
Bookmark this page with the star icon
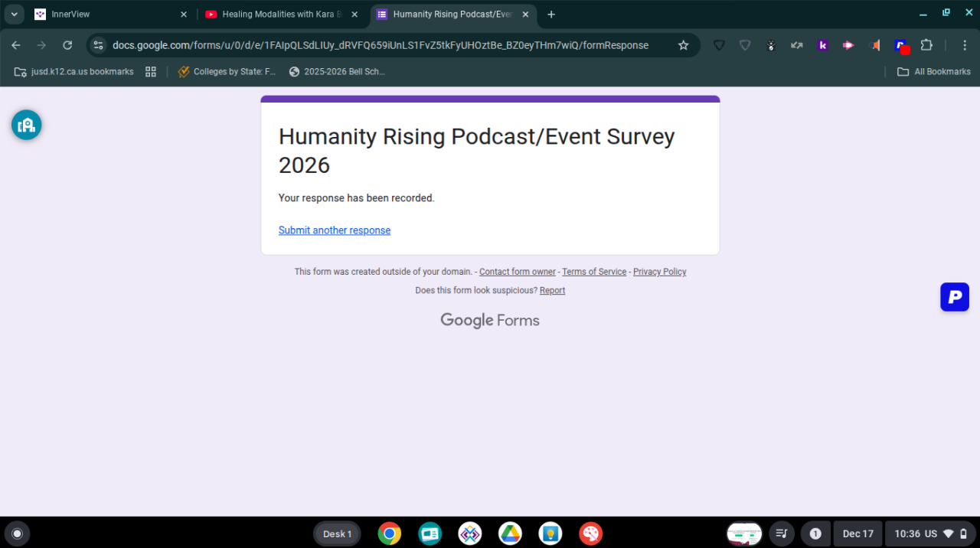point(683,45)
